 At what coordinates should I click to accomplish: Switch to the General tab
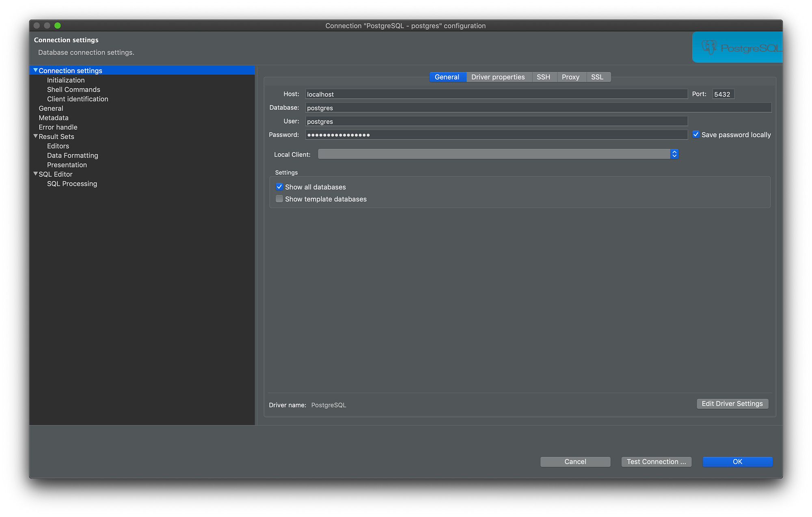coord(447,77)
